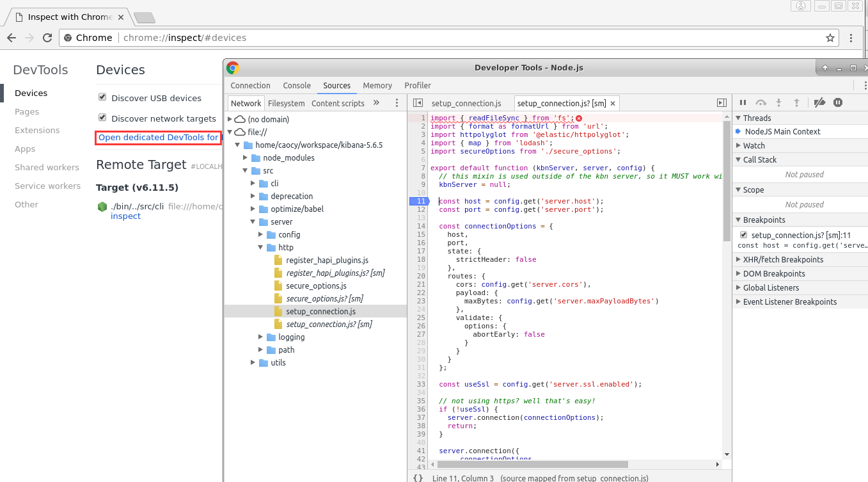This screenshot has height=482, width=868.
Task: Open the Memory tab
Action: click(x=377, y=85)
